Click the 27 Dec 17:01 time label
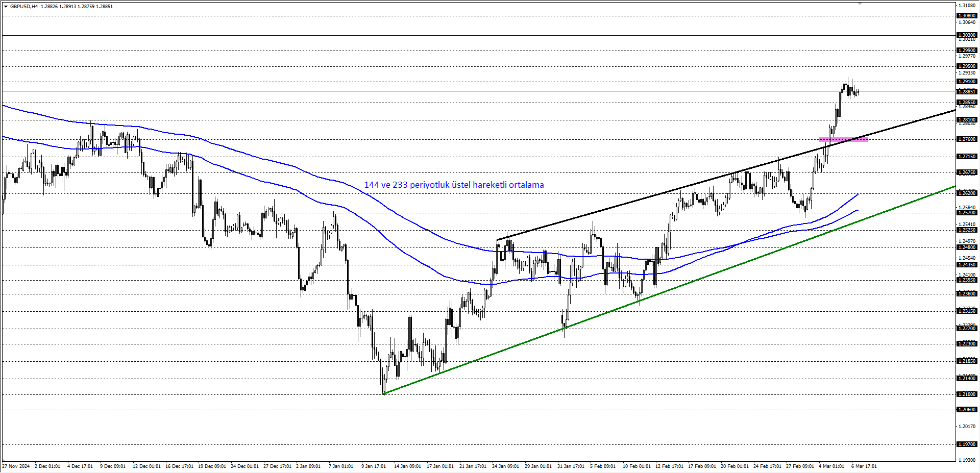 [x=278, y=466]
